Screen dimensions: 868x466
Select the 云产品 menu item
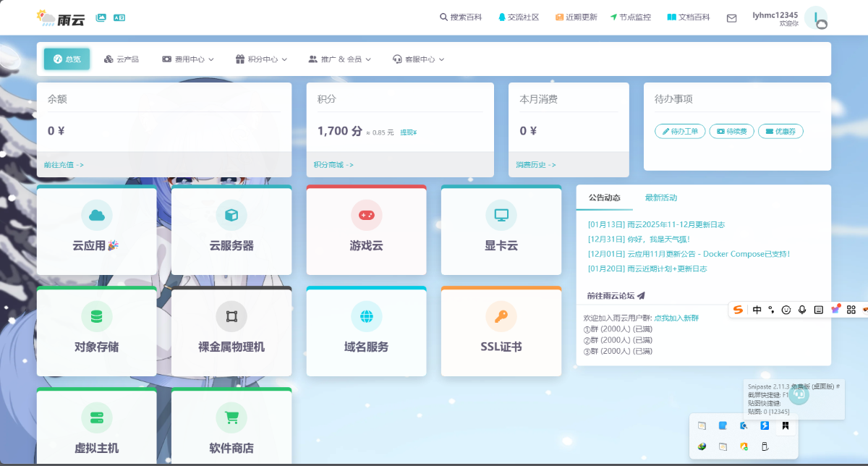point(121,59)
